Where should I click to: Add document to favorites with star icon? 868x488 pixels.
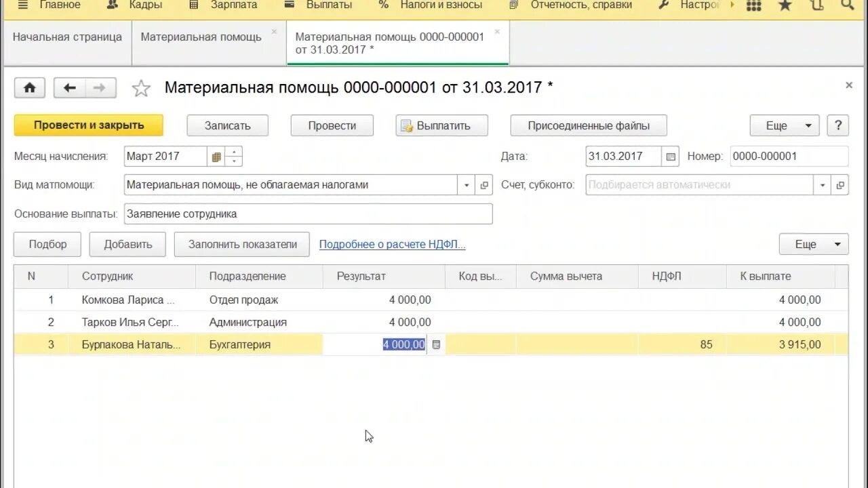coord(141,88)
